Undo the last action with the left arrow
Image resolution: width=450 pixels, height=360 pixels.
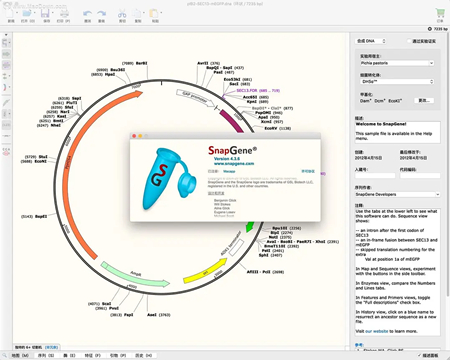[88, 14]
